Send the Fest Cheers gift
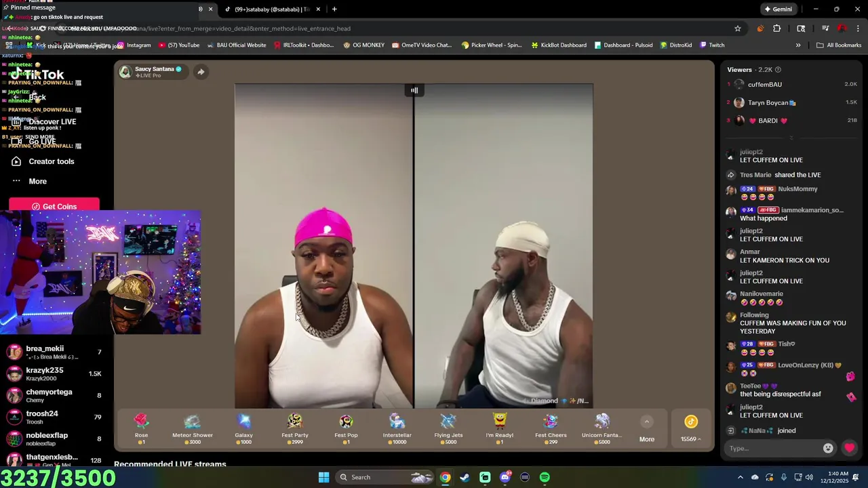 [x=551, y=428]
